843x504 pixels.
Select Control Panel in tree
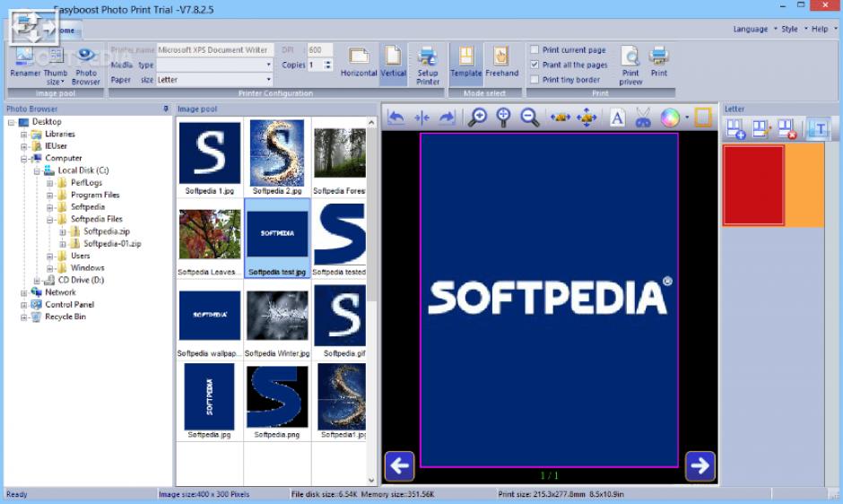pyautogui.click(x=69, y=304)
